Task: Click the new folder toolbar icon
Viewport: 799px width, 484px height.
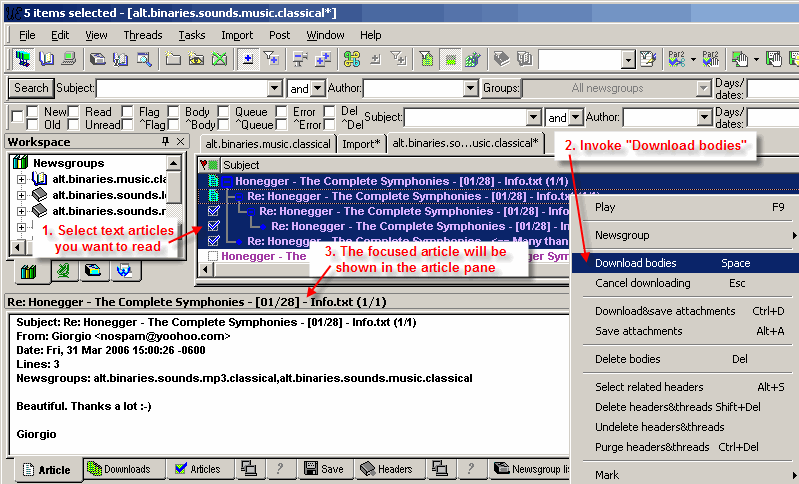Action: pyautogui.click(x=173, y=59)
